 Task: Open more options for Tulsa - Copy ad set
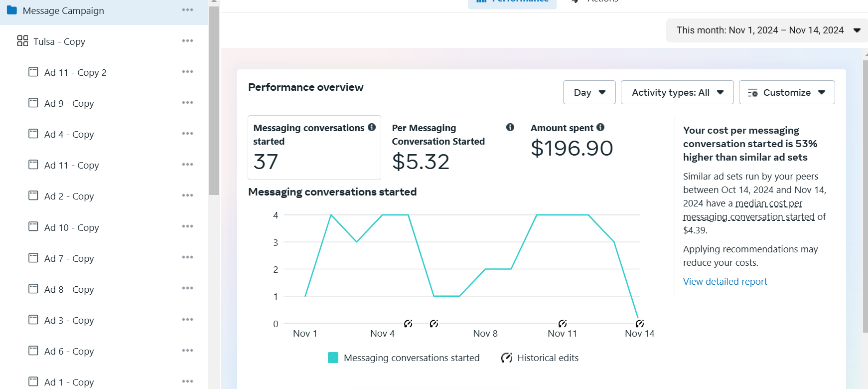pyautogui.click(x=187, y=41)
